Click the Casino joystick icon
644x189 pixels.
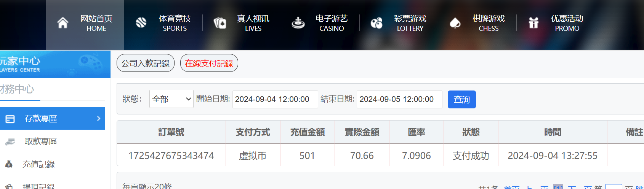click(x=298, y=23)
